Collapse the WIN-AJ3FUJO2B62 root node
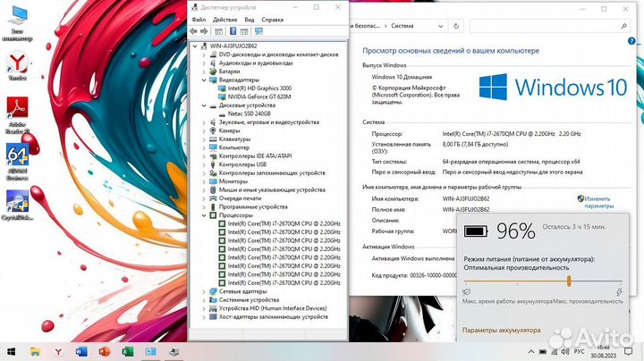 195,46
